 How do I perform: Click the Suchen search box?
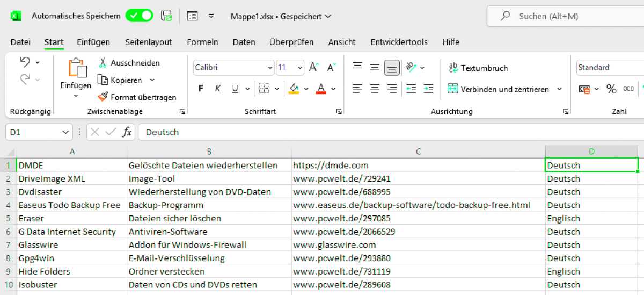tap(565, 16)
